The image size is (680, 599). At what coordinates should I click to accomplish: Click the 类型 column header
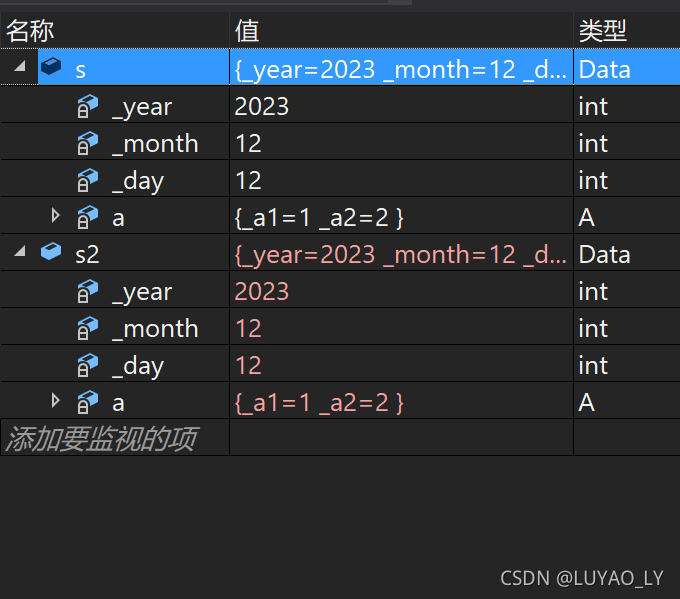click(x=603, y=31)
